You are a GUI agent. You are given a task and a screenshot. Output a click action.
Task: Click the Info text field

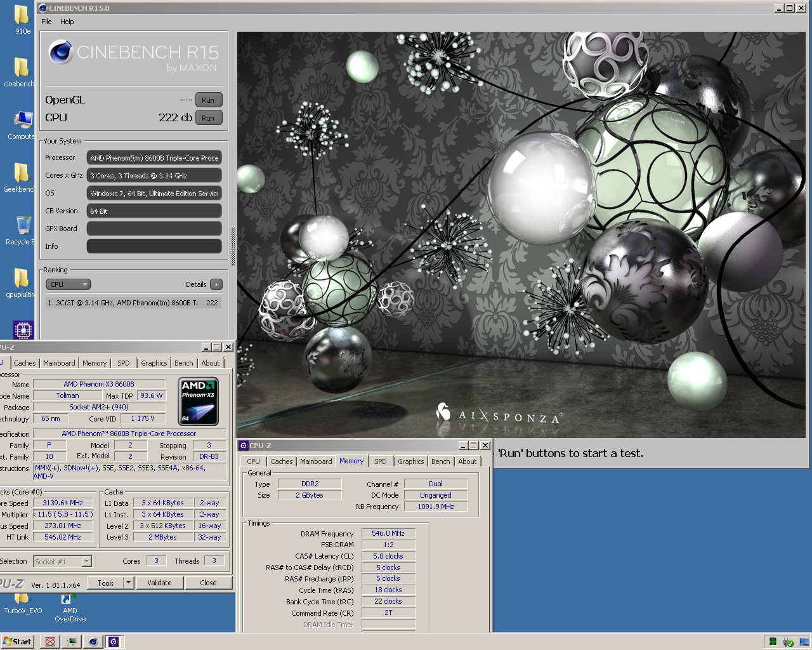click(x=154, y=246)
